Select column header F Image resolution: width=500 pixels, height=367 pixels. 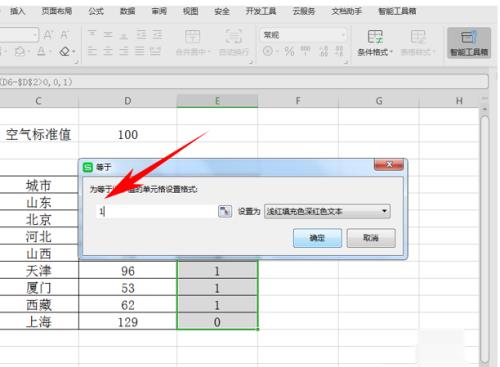point(298,101)
